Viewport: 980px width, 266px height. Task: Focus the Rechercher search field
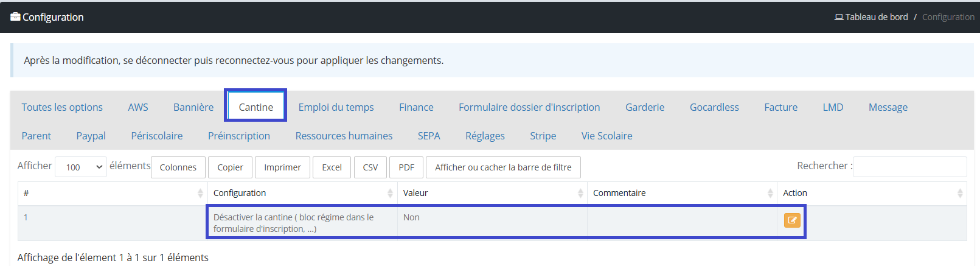tap(909, 167)
